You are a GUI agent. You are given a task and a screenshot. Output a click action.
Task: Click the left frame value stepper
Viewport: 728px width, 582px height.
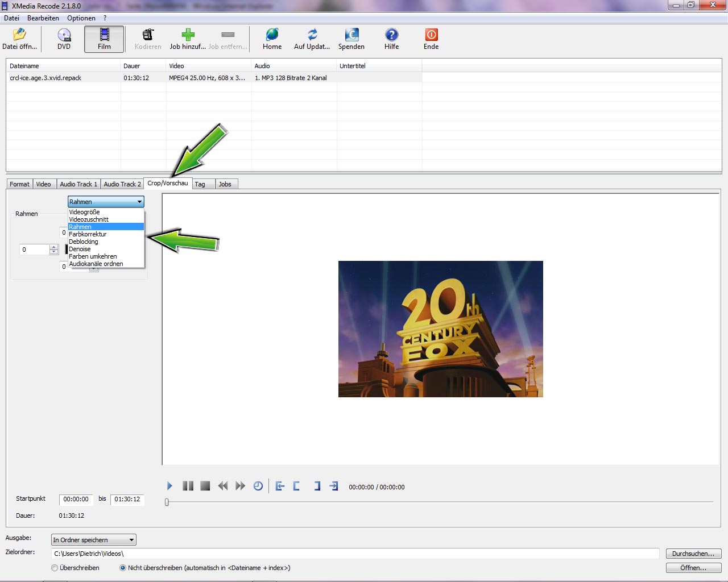[x=54, y=250]
